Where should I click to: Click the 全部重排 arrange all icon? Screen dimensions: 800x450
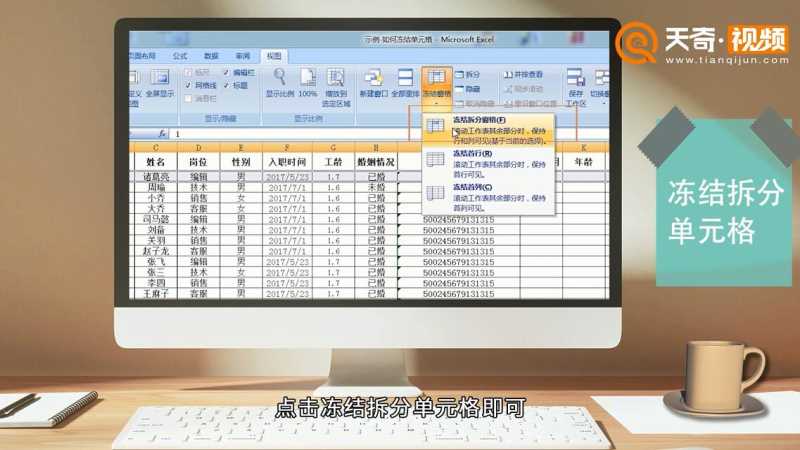click(405, 78)
